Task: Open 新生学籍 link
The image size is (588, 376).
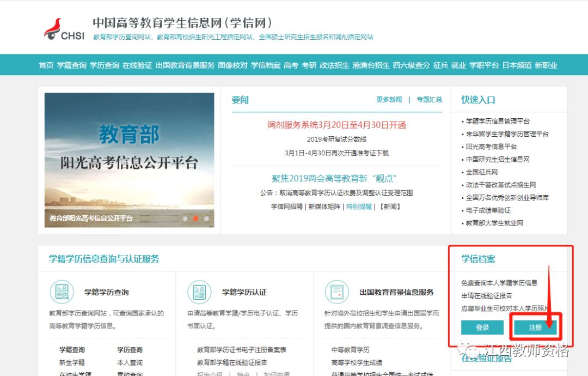Action: (x=72, y=362)
